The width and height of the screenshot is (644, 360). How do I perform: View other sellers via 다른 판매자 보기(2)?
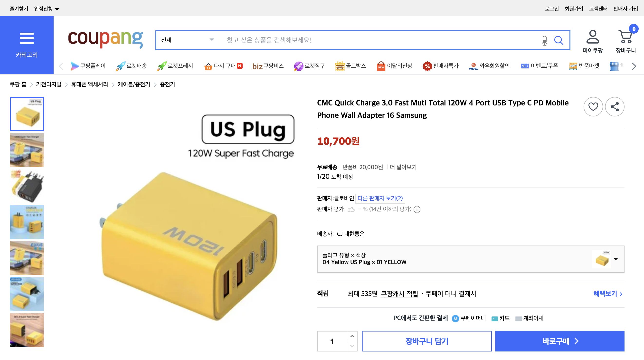tap(380, 198)
